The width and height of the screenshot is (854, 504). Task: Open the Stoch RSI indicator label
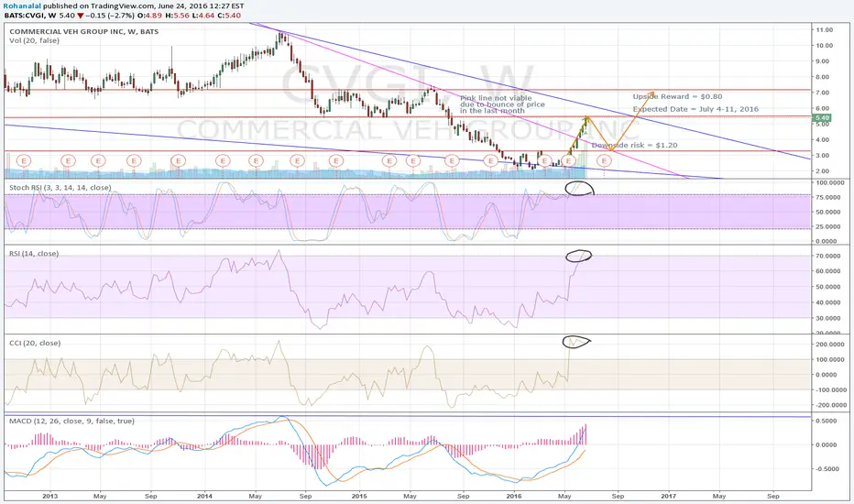[x=60, y=188]
